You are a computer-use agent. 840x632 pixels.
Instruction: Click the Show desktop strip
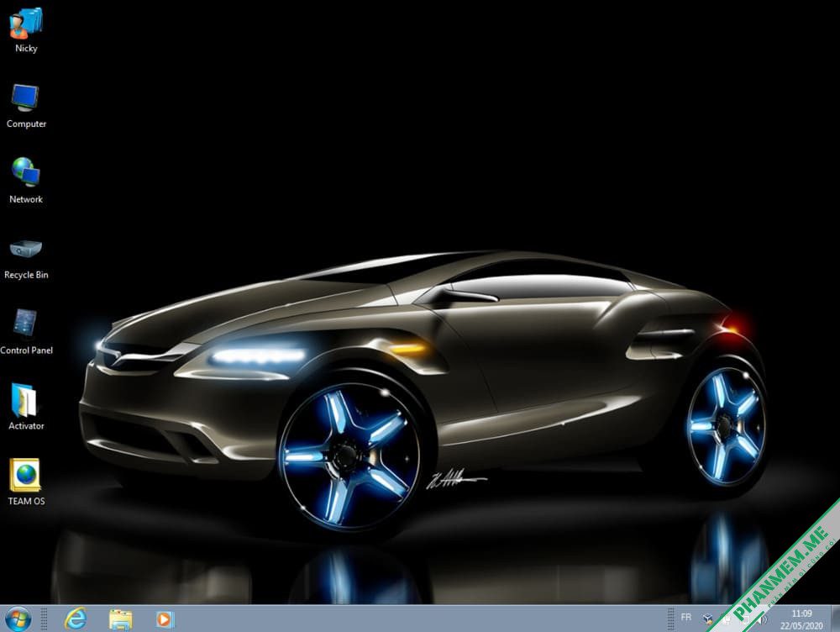coord(835,619)
